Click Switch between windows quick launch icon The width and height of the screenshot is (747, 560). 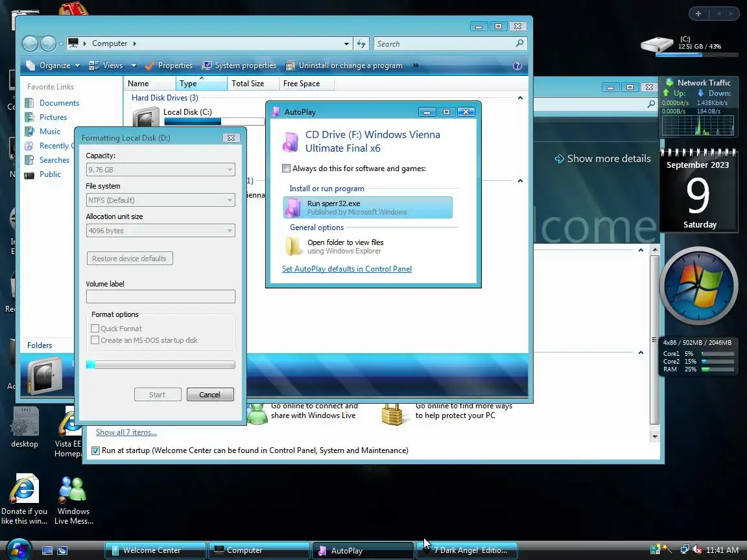pyautogui.click(x=62, y=550)
